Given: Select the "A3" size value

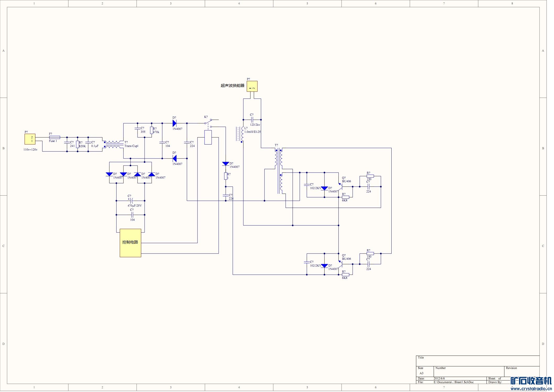Looking at the screenshot, I should [x=421, y=373].
